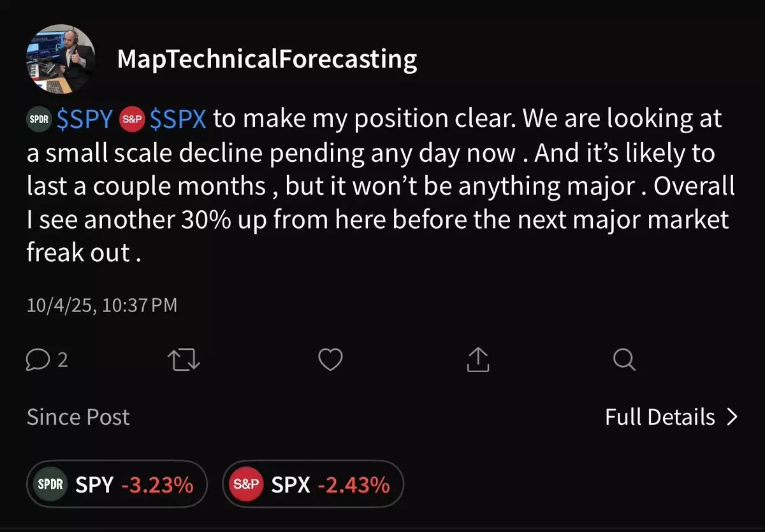This screenshot has width=765, height=532.
Task: Select the SPY -3.23% price chip
Action: click(x=117, y=485)
